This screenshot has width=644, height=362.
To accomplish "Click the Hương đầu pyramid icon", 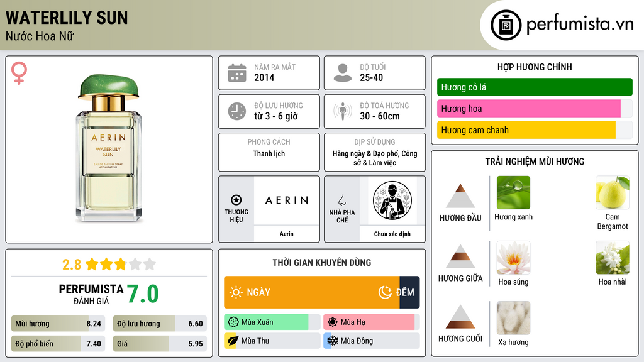I will tap(460, 196).
